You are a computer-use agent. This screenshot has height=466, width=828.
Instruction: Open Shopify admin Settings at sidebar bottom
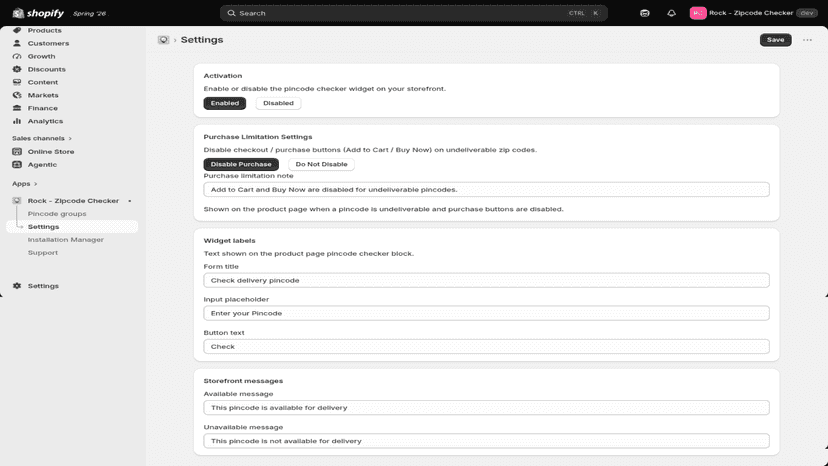(x=43, y=286)
